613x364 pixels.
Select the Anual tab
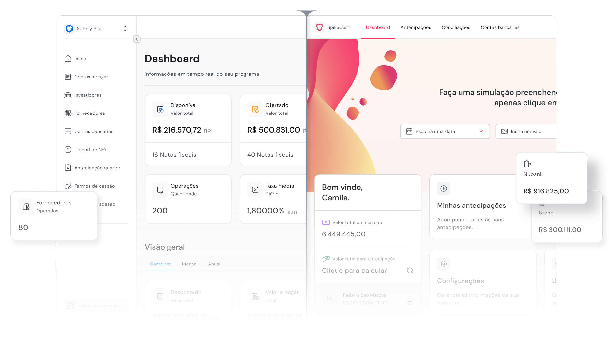[214, 264]
